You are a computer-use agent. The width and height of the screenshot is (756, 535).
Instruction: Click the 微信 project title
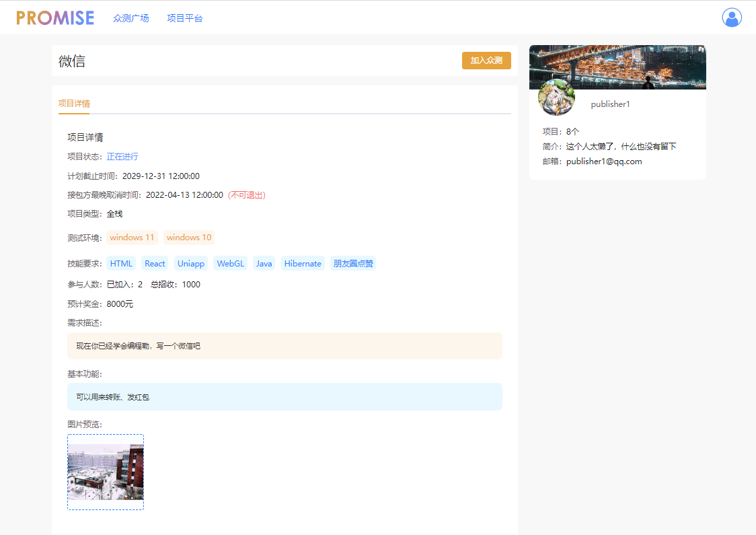[72, 61]
